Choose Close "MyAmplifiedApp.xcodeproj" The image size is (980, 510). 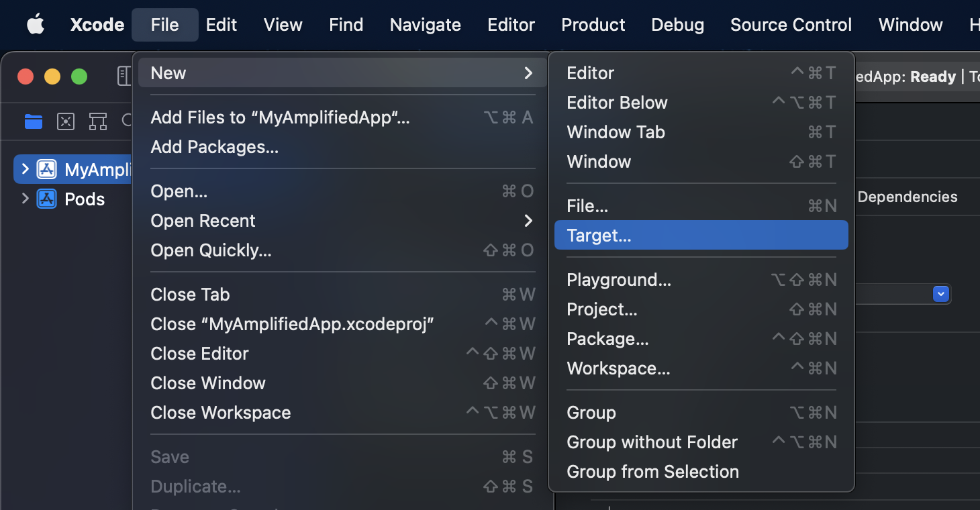click(342, 324)
